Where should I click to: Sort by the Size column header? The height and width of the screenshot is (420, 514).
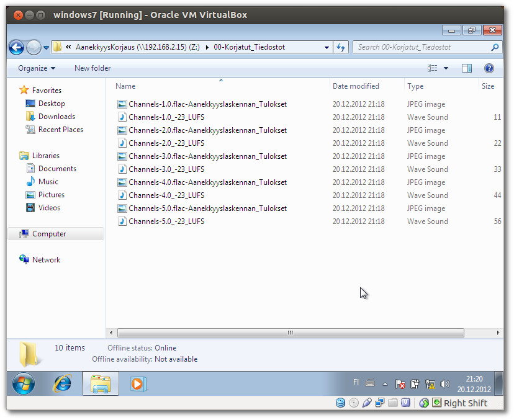[x=488, y=86]
